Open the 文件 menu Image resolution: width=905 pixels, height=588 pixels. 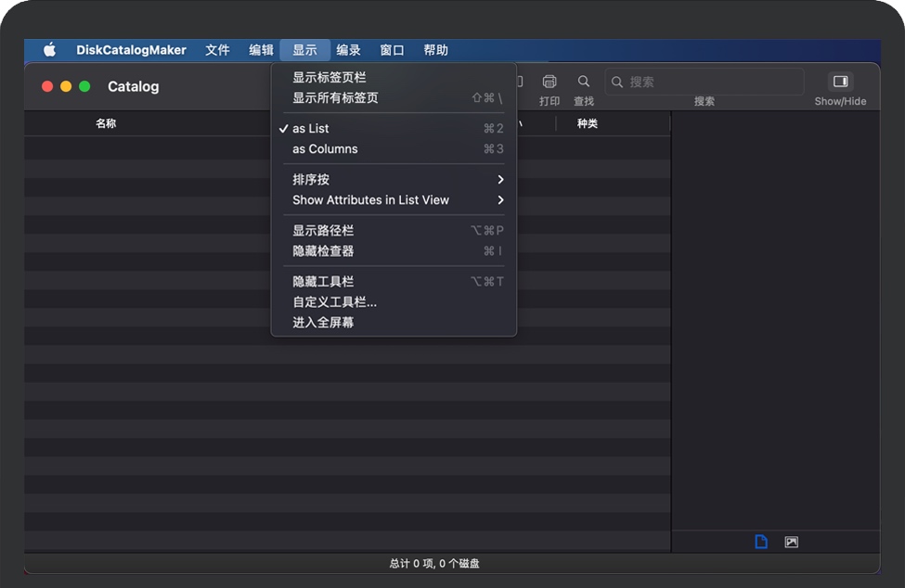click(217, 50)
